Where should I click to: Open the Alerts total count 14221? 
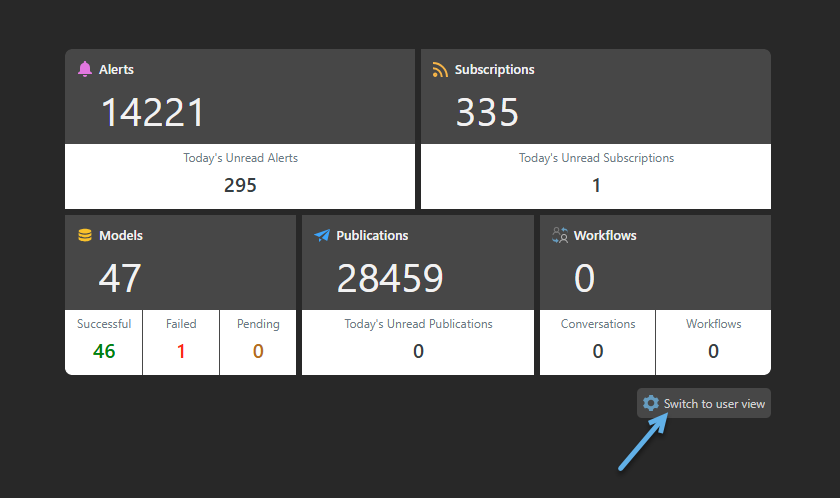[153, 112]
